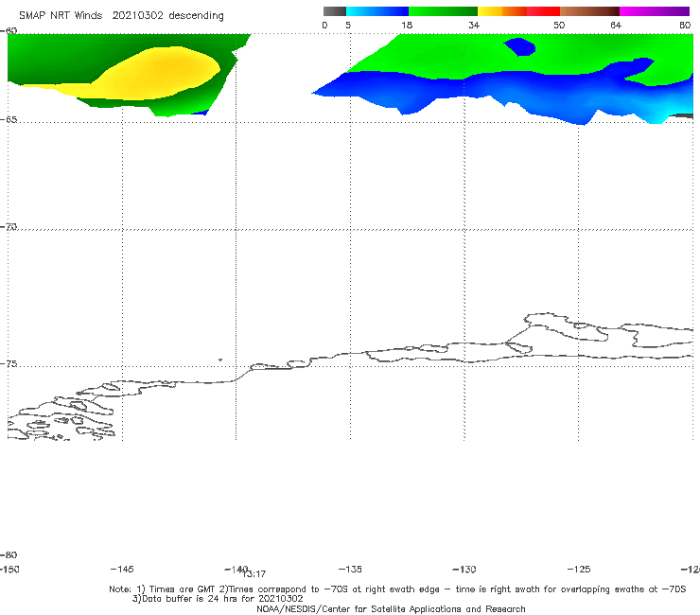This screenshot has width=700, height=615.
Task: Click the latitude label "-80"
Action: click(x=9, y=555)
